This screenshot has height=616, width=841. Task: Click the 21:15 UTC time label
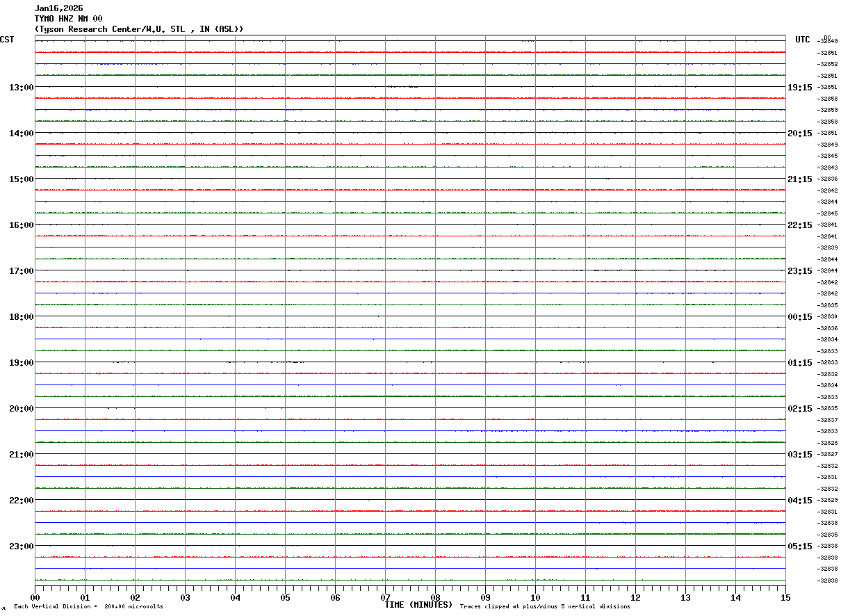coord(800,179)
